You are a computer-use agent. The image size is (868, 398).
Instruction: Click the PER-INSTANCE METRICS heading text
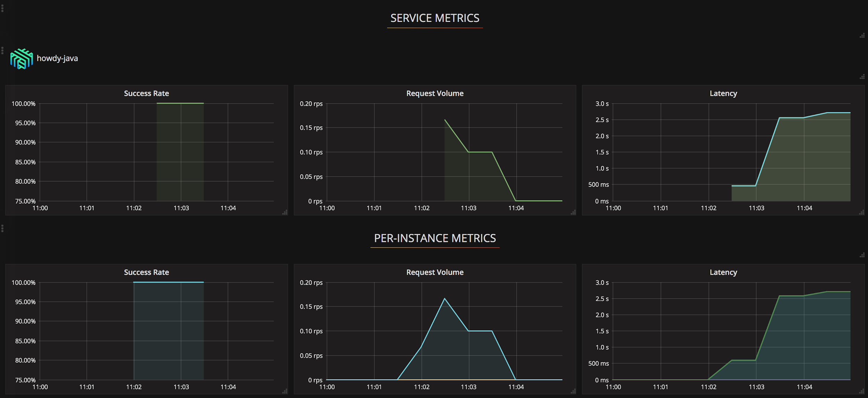tap(435, 238)
